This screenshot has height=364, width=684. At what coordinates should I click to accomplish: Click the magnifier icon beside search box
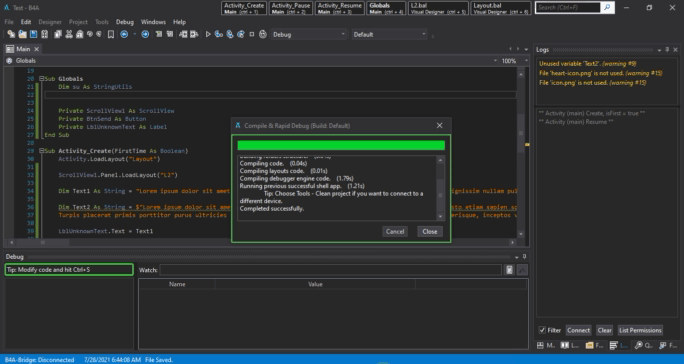coord(607,7)
